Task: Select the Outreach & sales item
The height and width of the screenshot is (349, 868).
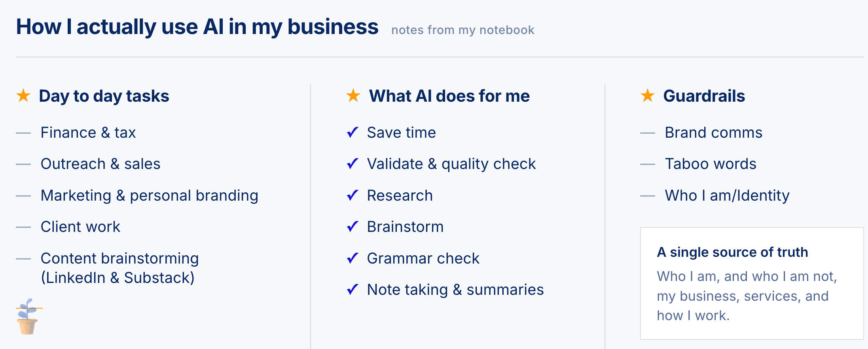Action: [100, 164]
